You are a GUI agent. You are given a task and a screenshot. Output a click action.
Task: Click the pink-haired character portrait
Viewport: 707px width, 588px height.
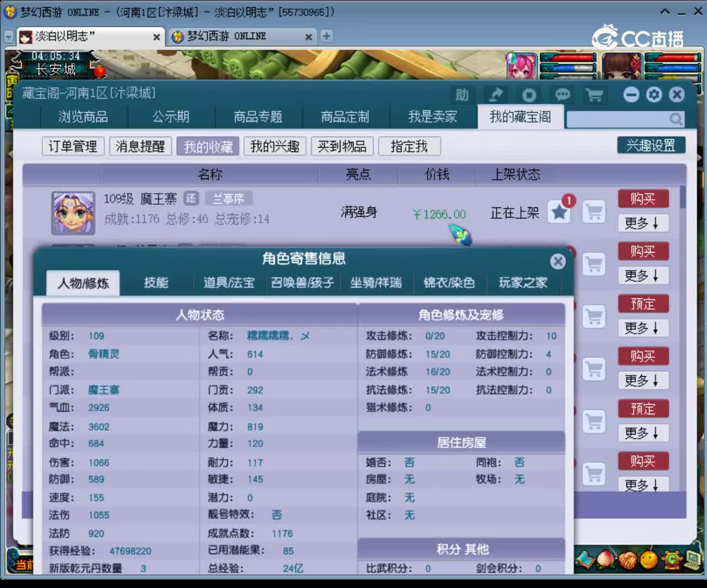coord(522,66)
